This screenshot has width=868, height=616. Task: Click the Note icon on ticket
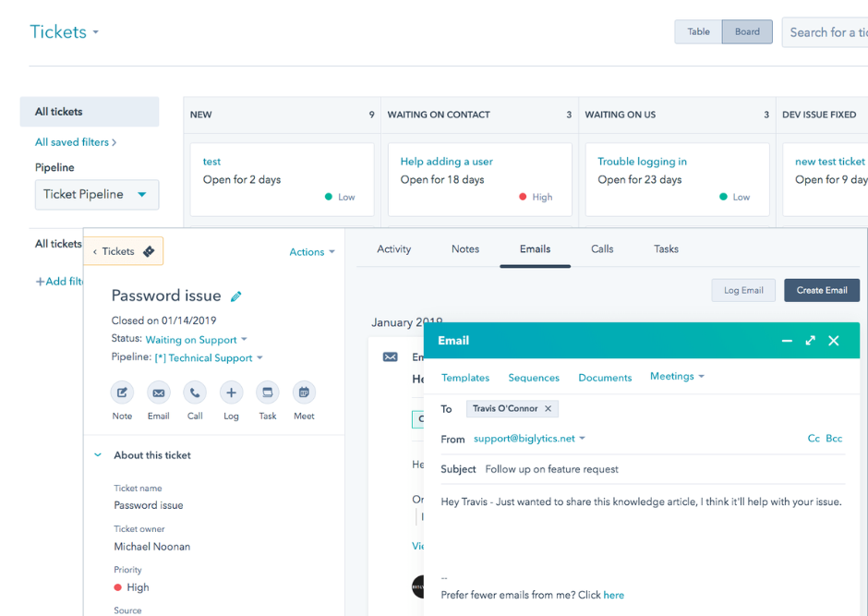click(122, 393)
